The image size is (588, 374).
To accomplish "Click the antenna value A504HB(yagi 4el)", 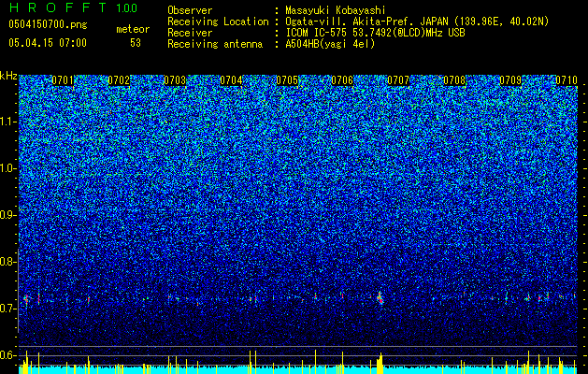I will (x=330, y=44).
